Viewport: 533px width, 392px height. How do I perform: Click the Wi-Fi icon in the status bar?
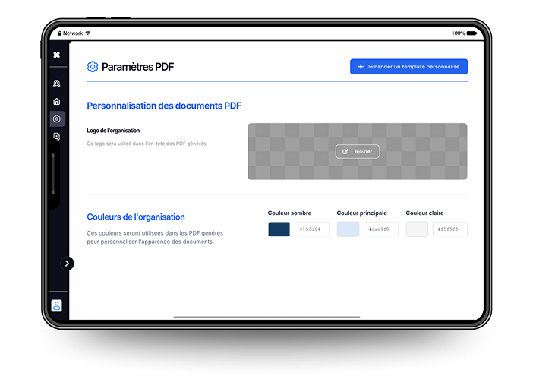(88, 33)
